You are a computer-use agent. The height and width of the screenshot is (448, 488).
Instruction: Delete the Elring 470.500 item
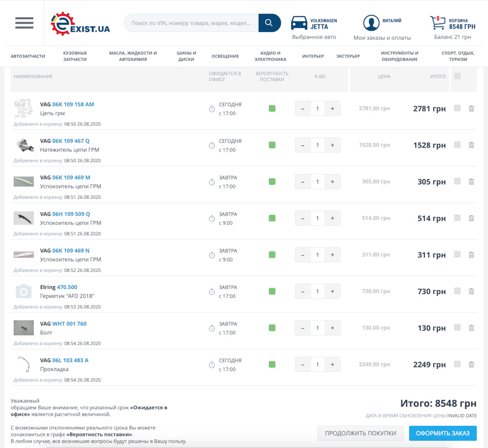point(471,291)
